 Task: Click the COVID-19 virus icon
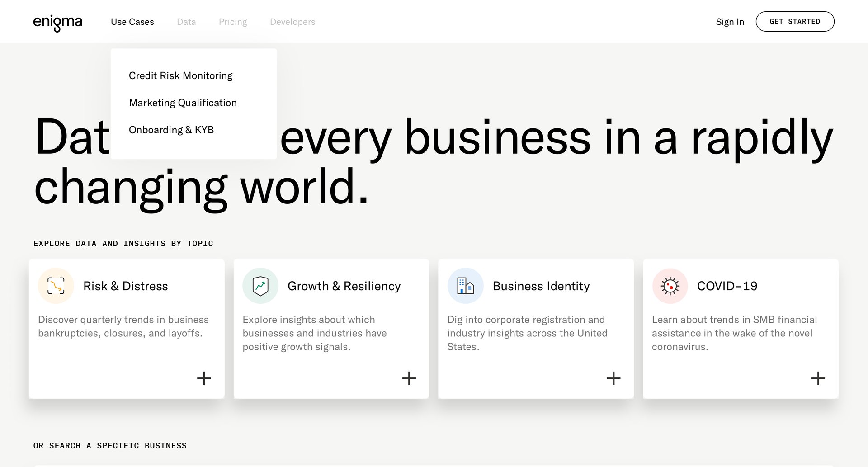tap(670, 286)
